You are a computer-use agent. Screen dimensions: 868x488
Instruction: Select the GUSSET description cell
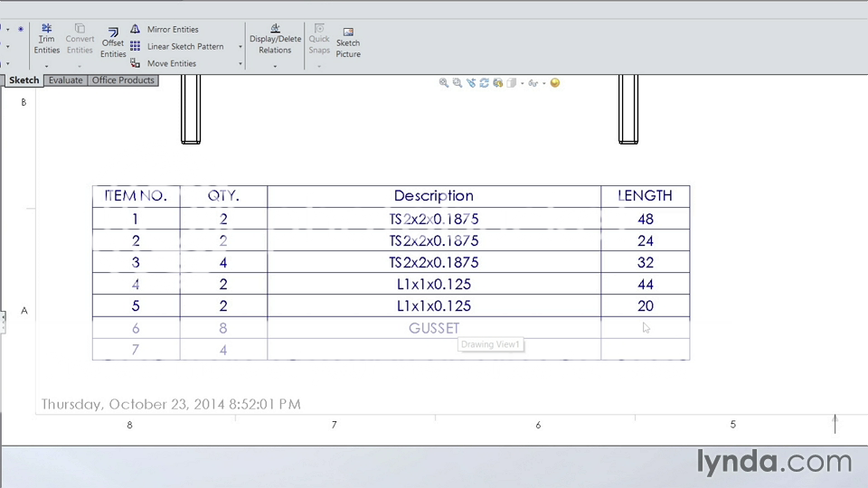[x=434, y=328]
